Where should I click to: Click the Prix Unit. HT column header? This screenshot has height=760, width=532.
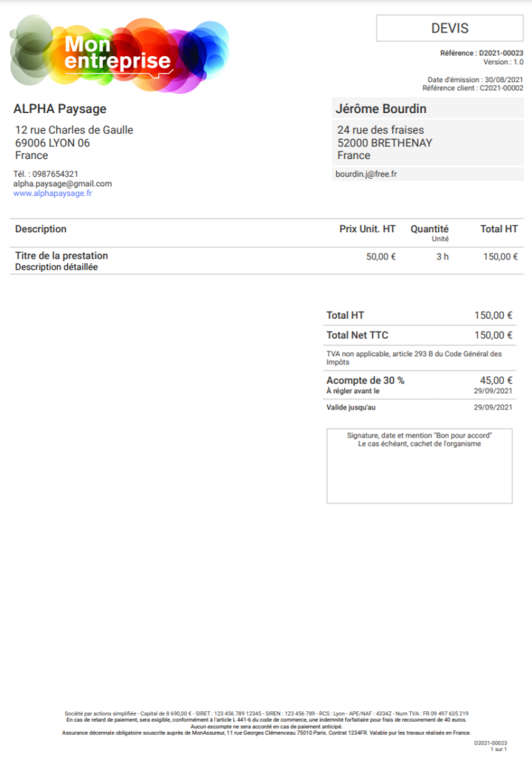point(367,229)
